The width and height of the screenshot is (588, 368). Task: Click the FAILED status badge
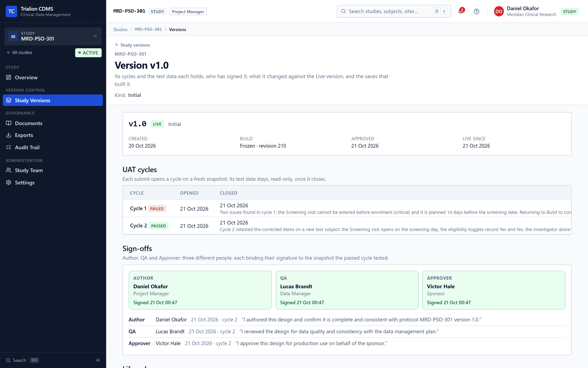(x=157, y=209)
